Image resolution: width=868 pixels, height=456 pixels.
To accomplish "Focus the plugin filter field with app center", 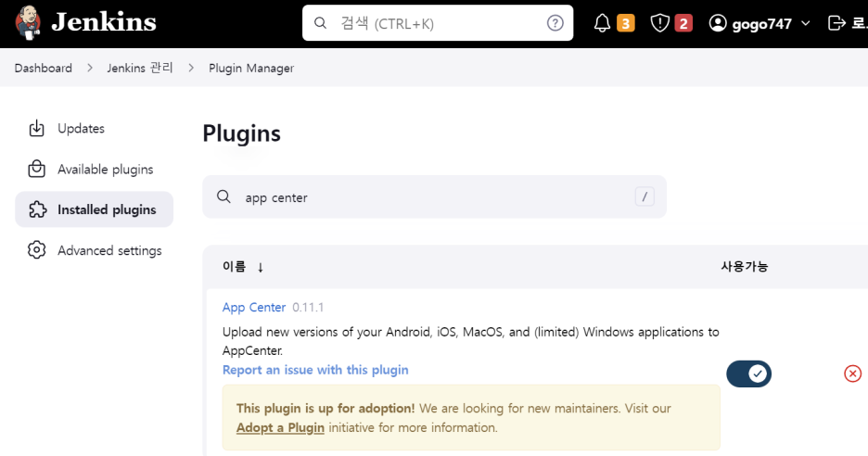I will 435,197.
